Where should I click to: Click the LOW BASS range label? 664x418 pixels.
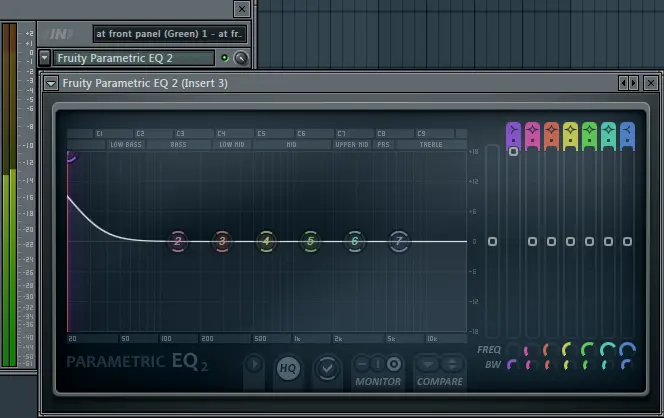pos(126,144)
